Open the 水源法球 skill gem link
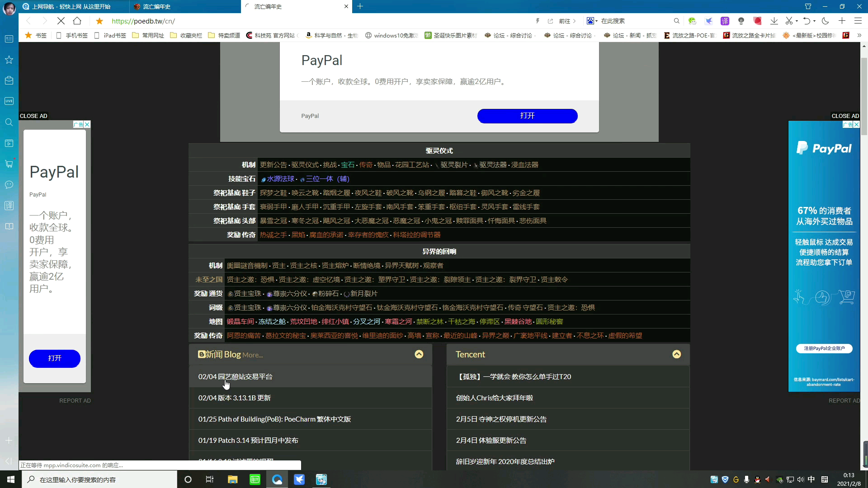 click(280, 179)
